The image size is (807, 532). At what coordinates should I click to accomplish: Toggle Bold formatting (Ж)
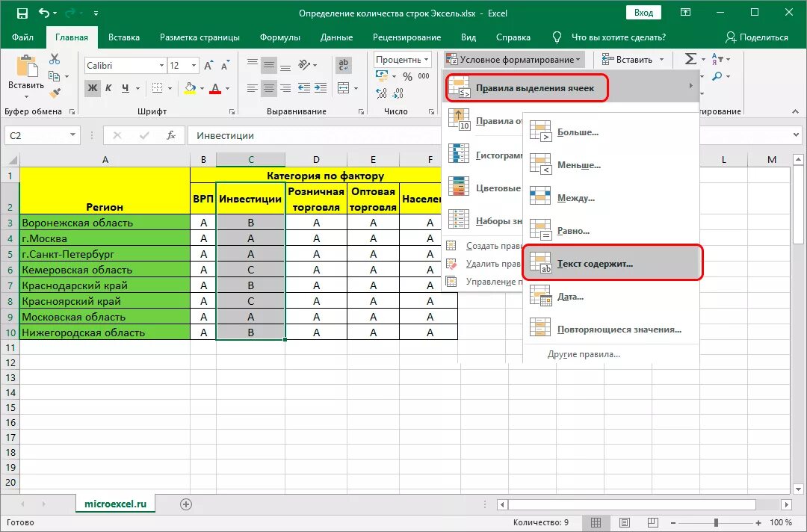pyautogui.click(x=92, y=88)
